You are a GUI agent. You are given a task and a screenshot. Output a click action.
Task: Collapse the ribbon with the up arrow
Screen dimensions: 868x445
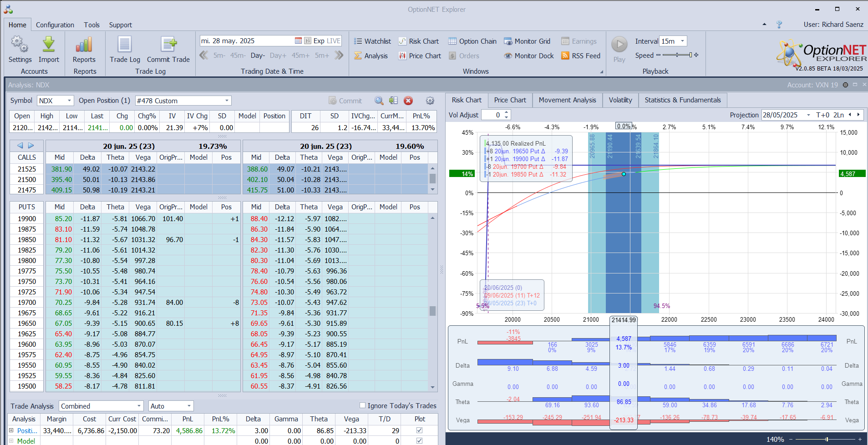pos(764,24)
